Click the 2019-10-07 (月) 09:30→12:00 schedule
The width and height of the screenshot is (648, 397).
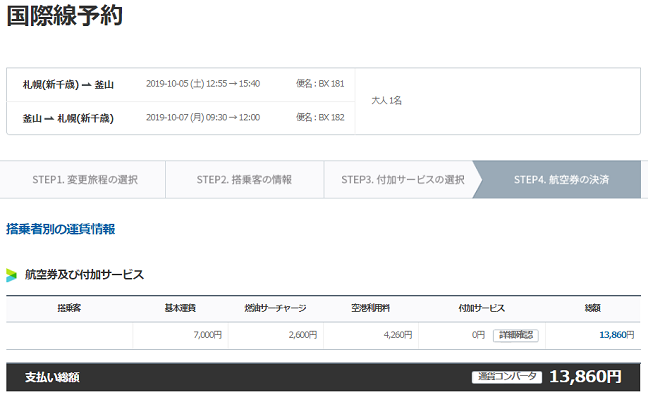(x=203, y=118)
